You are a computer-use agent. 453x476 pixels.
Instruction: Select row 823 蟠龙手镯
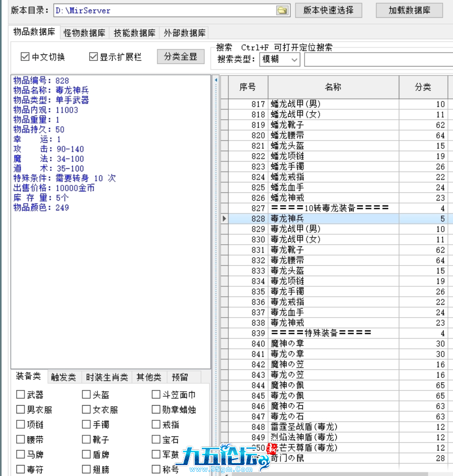[337, 167]
